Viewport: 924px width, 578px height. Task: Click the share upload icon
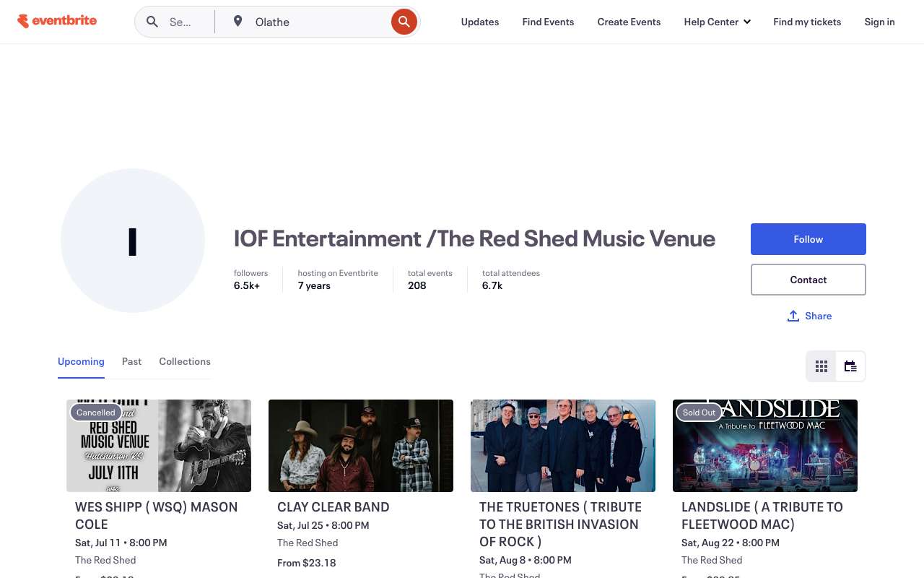793,316
